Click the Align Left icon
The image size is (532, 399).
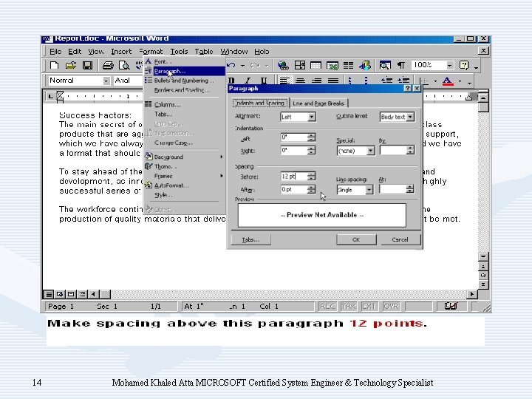pyautogui.click(x=284, y=81)
